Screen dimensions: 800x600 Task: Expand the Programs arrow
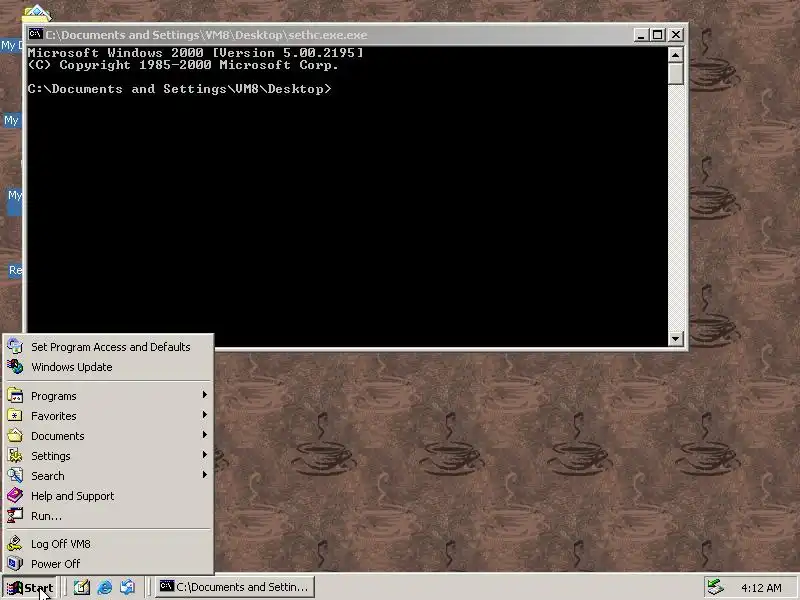coord(204,395)
